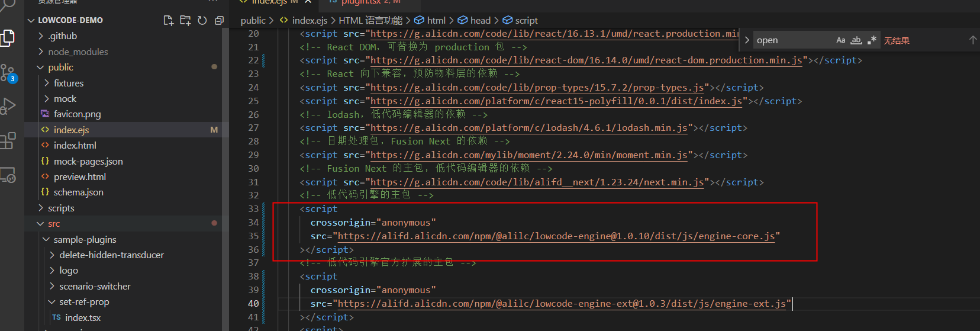Open Source Control view with 3 badge
The image size is (980, 331).
coord(8,73)
